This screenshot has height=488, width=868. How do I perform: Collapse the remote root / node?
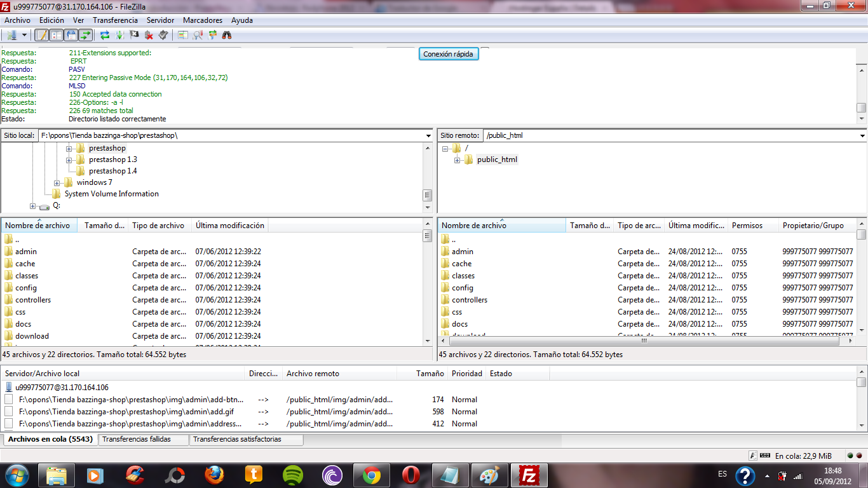(445, 148)
